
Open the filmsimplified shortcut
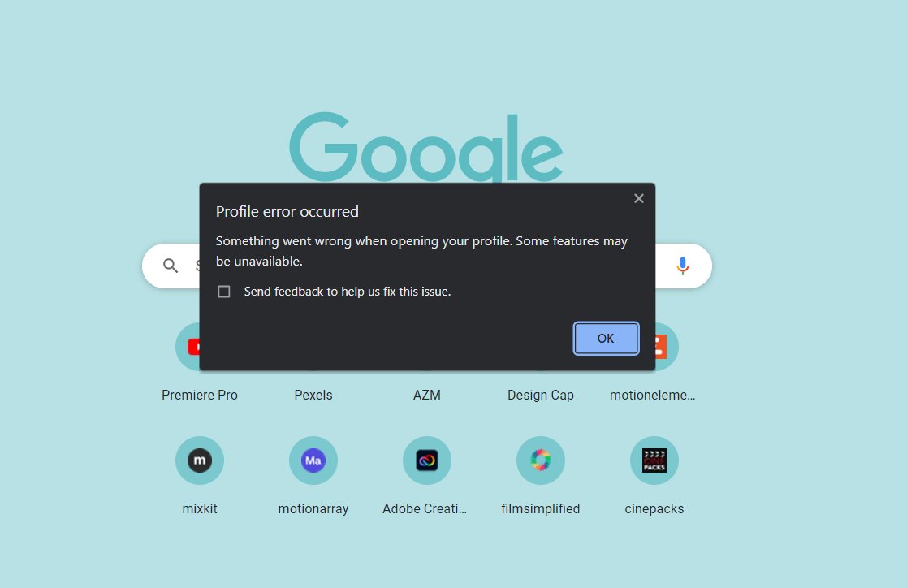(541, 460)
